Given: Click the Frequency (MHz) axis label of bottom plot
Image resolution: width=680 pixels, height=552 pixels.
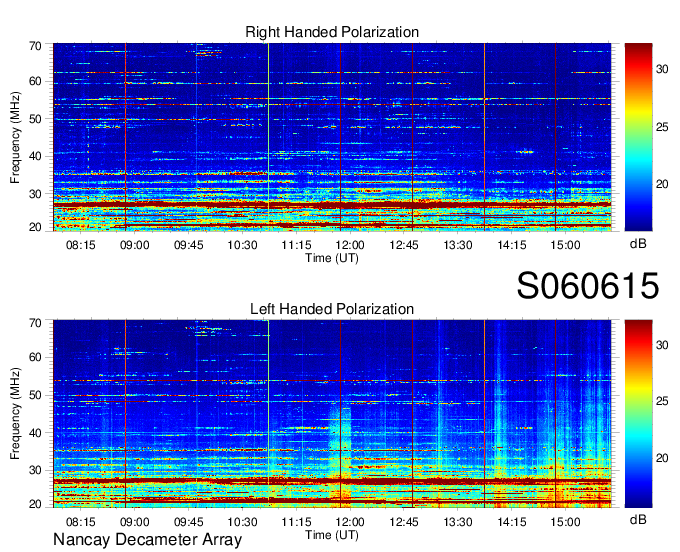Looking at the screenshot, I should tap(15, 414).
